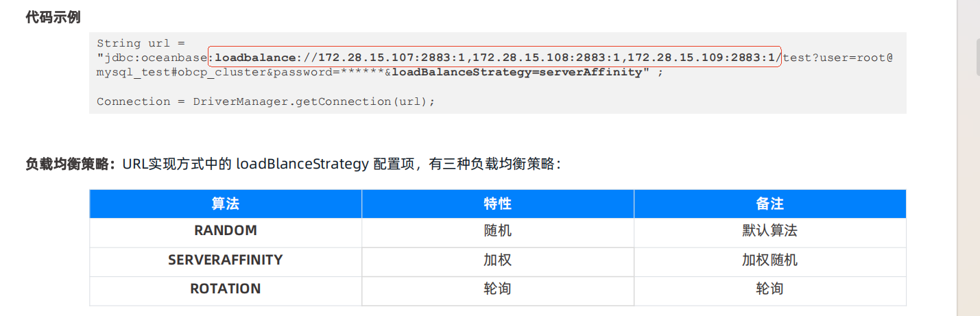Click the 算法 table column header
The height and width of the screenshot is (316, 980).
(x=226, y=204)
